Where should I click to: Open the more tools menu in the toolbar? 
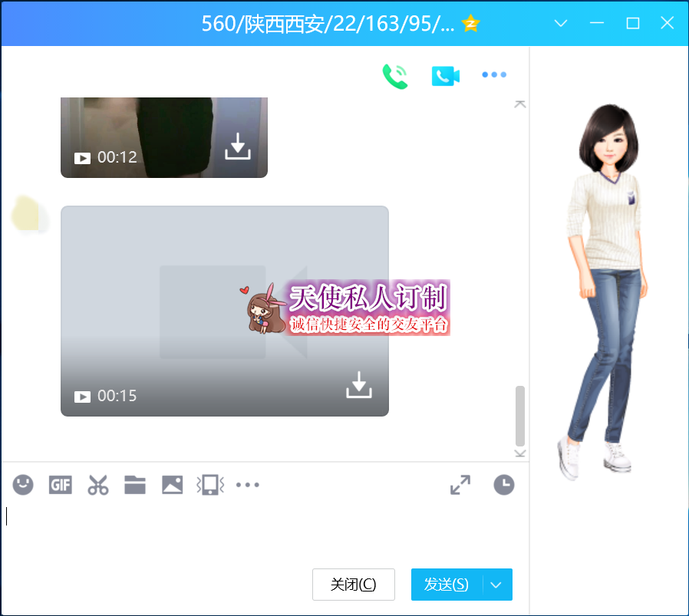coord(247,485)
